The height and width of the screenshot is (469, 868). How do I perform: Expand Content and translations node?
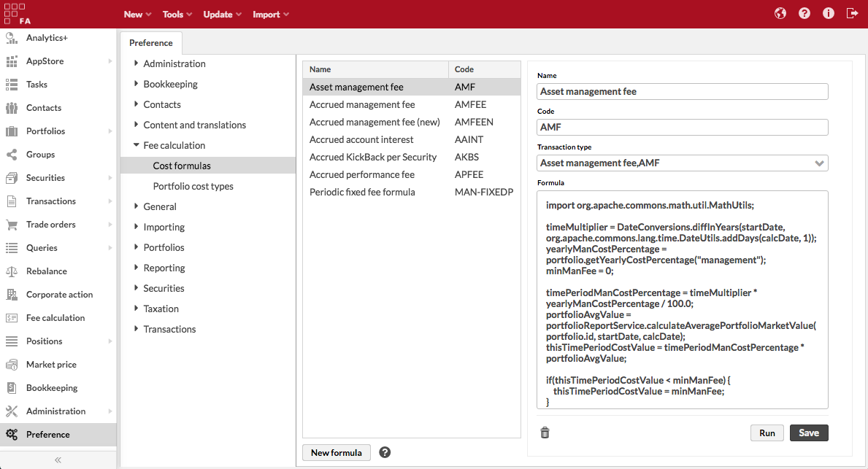click(137, 125)
